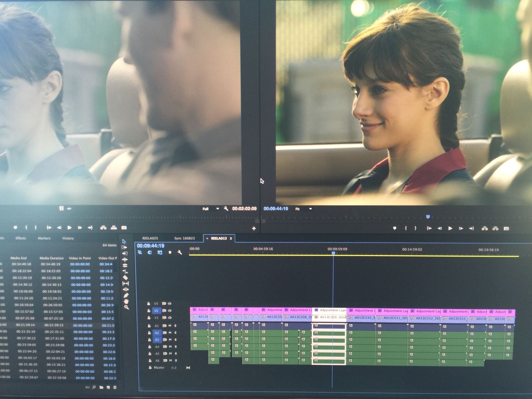Click Export Frame camera icon in Program monitor
Screen dimensions: 532x399
(506, 229)
